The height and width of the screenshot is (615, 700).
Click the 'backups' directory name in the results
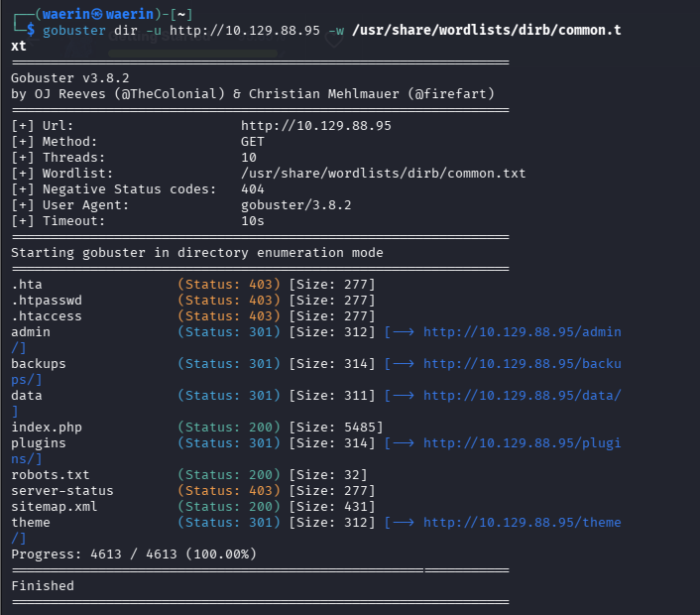tap(39, 364)
